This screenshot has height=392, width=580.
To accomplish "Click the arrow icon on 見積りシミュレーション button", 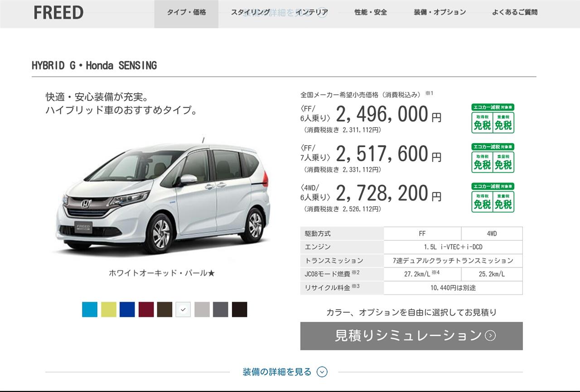I will pyautogui.click(x=490, y=336).
